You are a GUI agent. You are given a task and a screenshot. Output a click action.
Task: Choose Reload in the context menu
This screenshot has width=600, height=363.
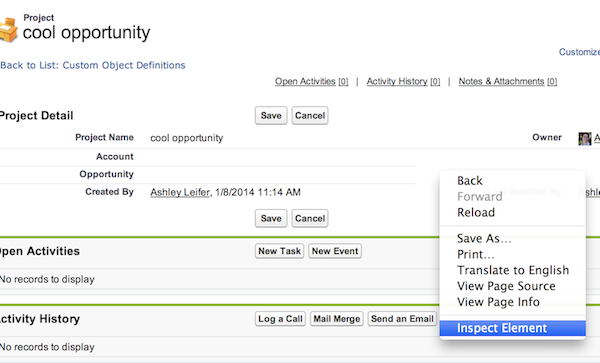click(476, 212)
